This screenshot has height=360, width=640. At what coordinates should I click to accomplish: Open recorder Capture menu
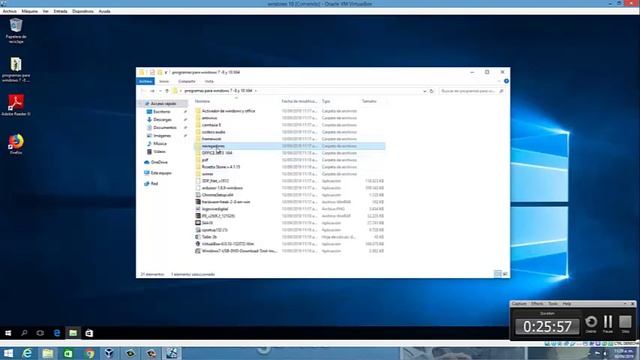[x=519, y=304]
